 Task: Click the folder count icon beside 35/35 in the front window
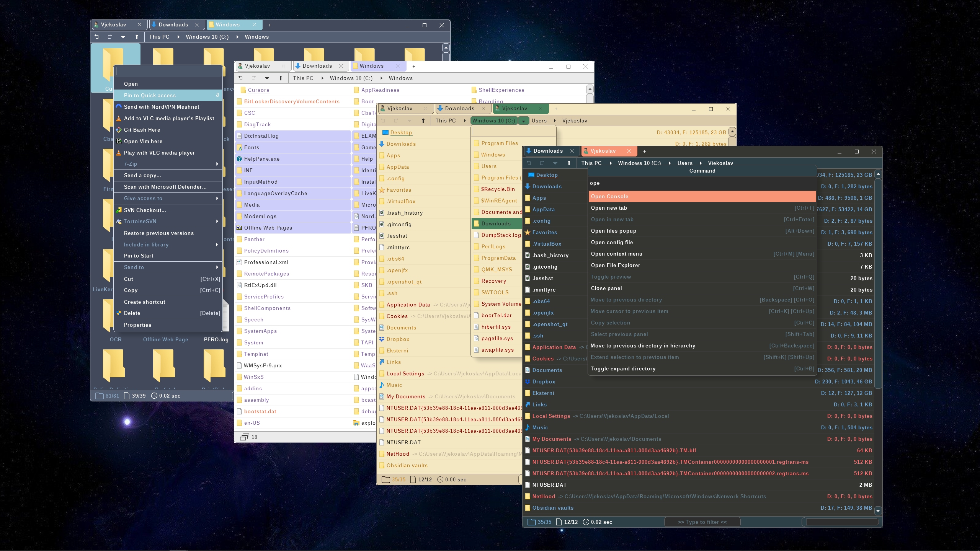pyautogui.click(x=531, y=522)
